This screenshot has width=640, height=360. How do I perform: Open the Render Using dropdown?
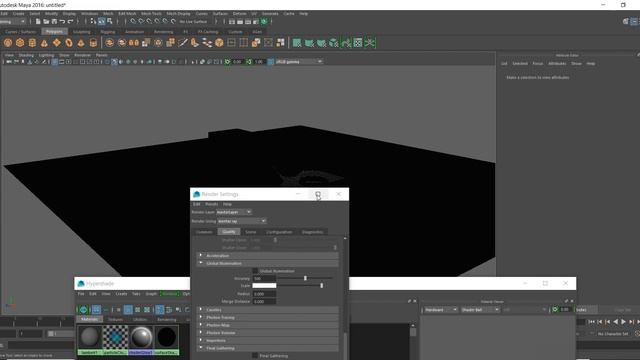click(242, 221)
